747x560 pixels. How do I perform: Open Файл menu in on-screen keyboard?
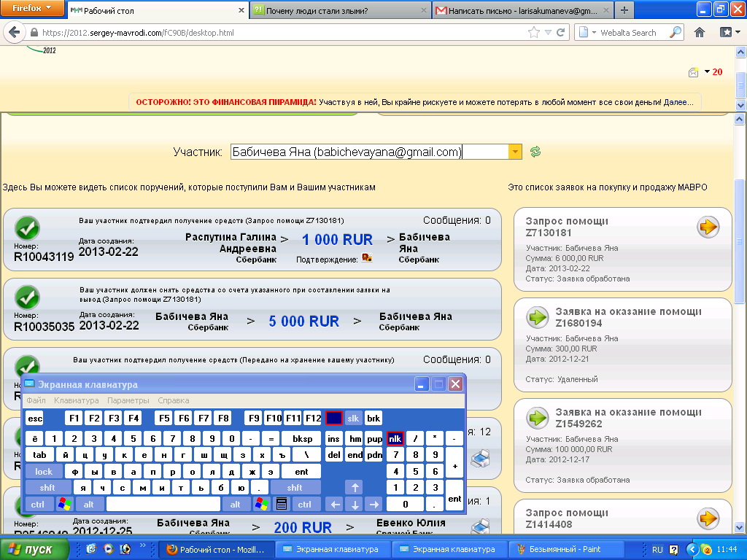(36, 400)
